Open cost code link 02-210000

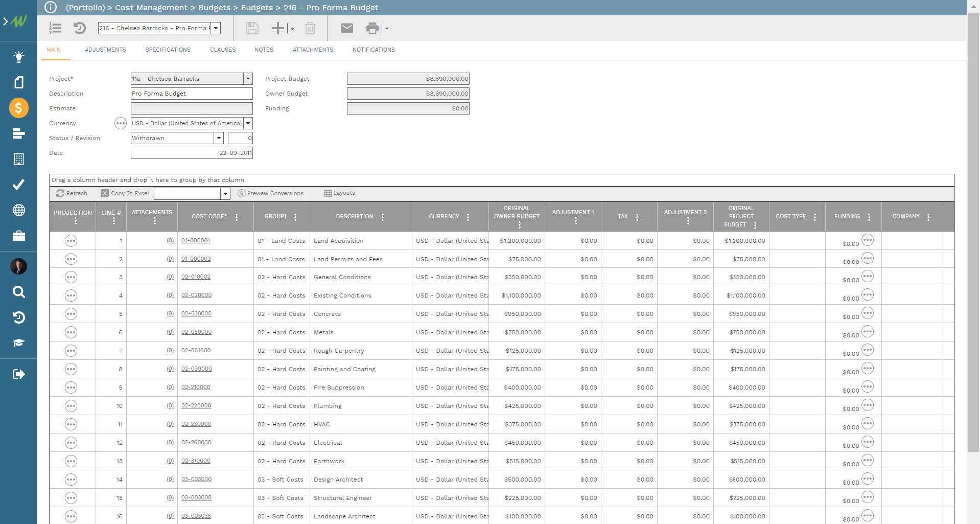click(x=196, y=387)
